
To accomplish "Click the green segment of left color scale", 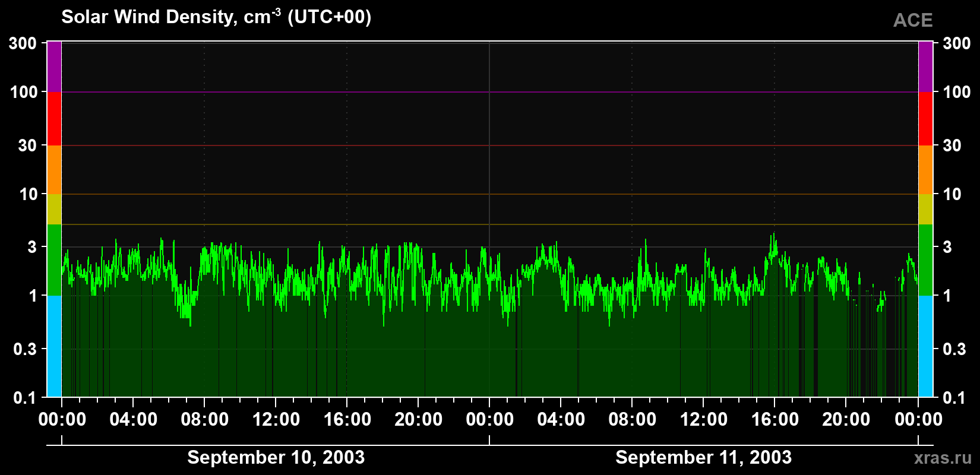I will coord(54,260).
